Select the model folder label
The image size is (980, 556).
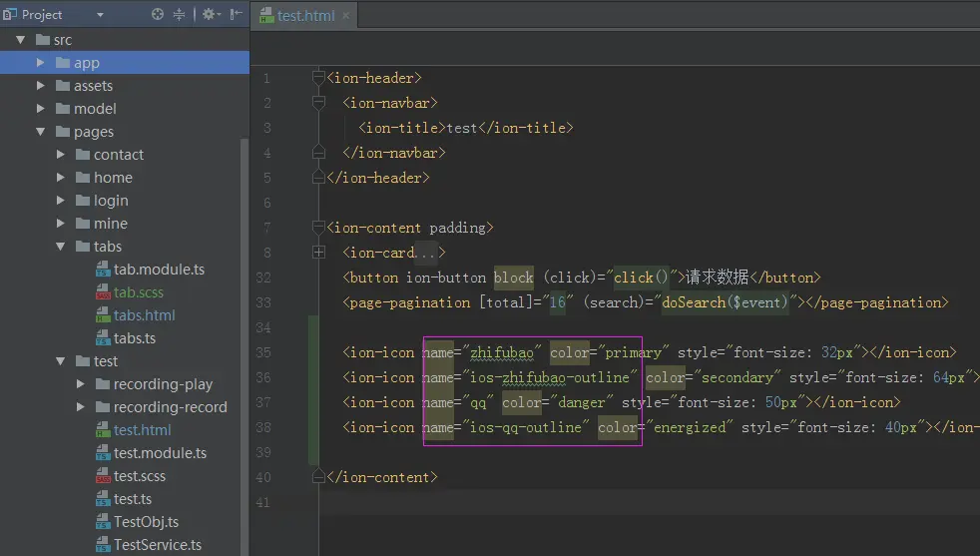click(x=95, y=109)
